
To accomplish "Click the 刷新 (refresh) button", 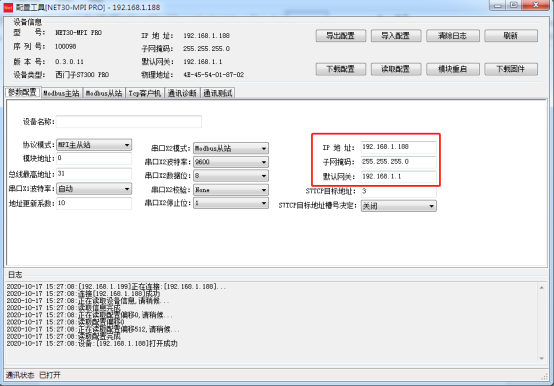I will click(511, 36).
